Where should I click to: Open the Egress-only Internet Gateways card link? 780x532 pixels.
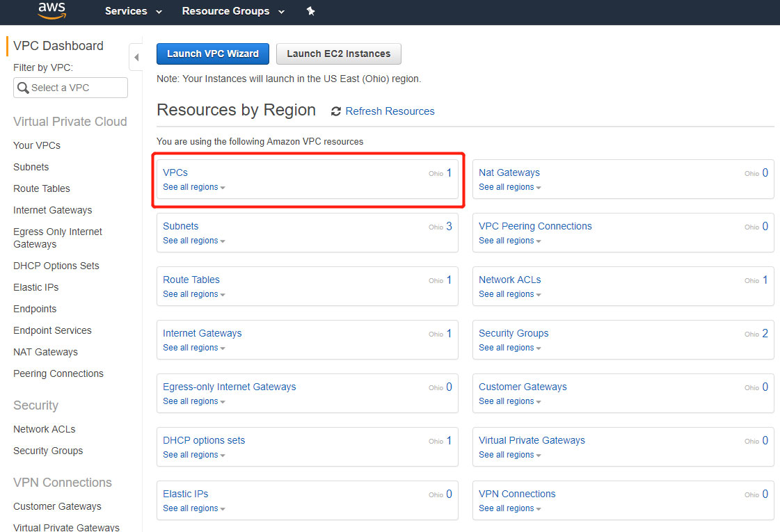230,387
